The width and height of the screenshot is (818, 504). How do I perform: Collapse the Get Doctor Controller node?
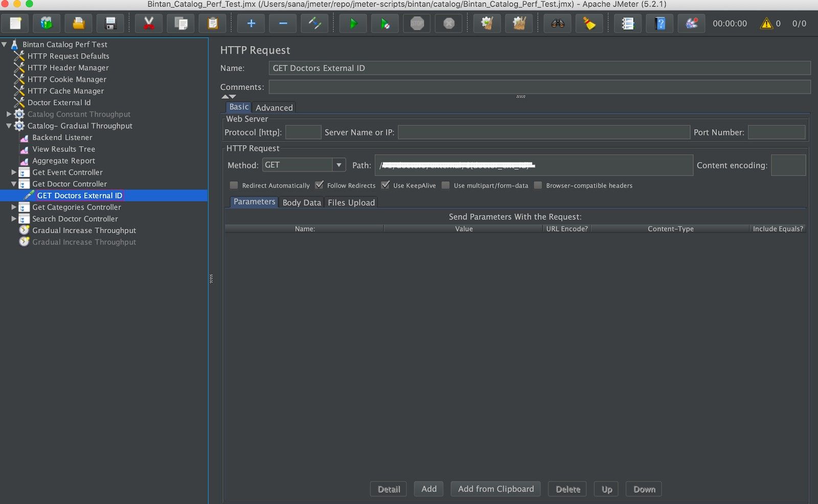tap(14, 184)
